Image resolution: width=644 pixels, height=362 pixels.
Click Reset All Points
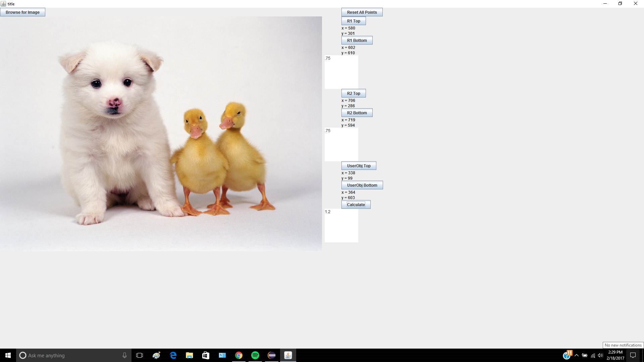click(x=362, y=12)
